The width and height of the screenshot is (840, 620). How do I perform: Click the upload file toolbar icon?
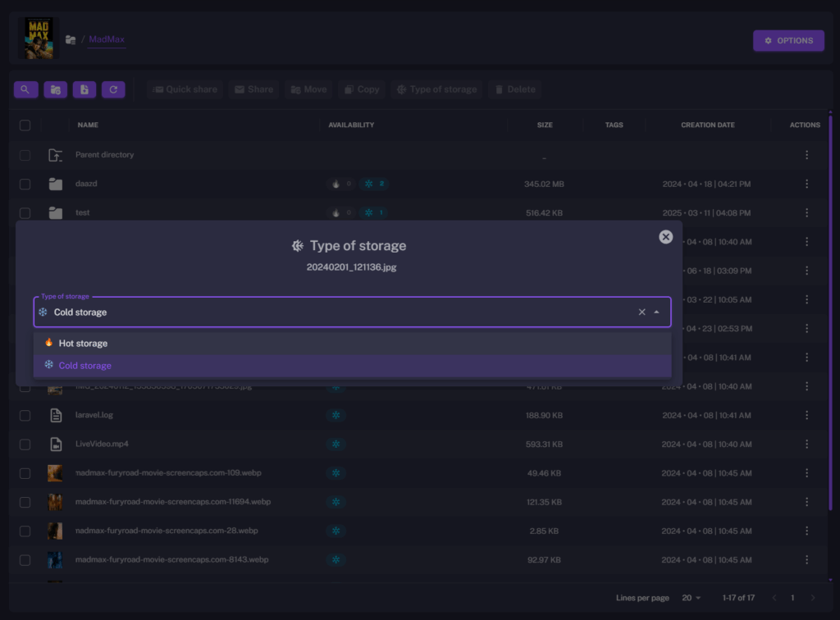[x=84, y=89]
